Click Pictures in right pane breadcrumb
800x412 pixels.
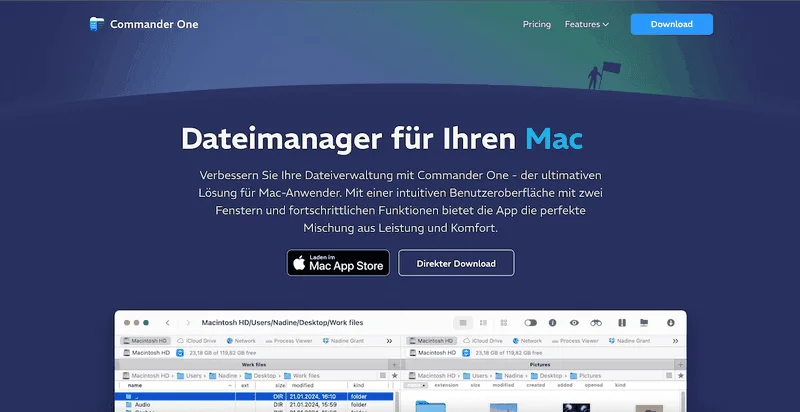pos(586,376)
